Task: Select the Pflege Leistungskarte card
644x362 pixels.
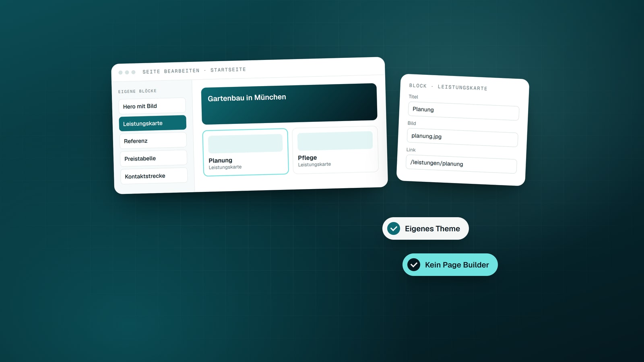Action: (x=335, y=150)
